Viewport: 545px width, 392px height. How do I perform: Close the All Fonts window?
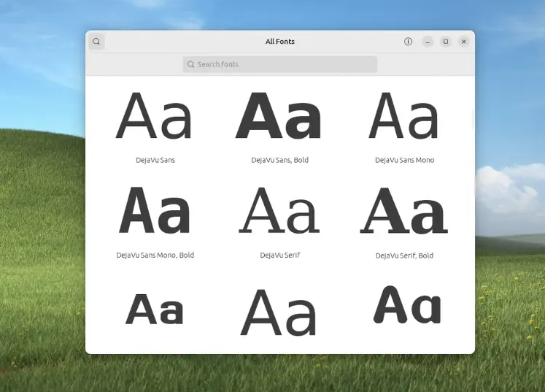(464, 42)
